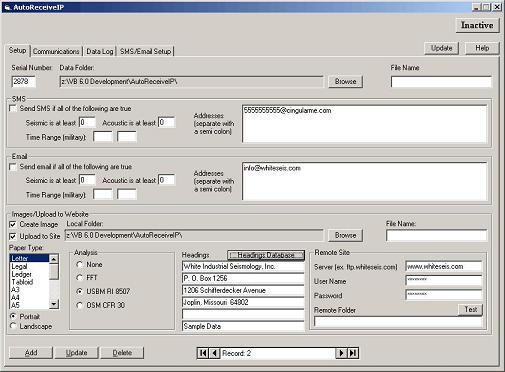Enable Send SMS if all true checkbox
Image resolution: width=505 pixels, height=372 pixels.
13,108
